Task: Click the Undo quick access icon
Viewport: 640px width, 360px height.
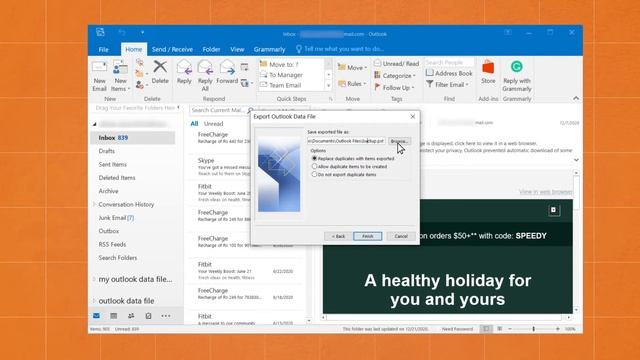Action: click(x=122, y=32)
